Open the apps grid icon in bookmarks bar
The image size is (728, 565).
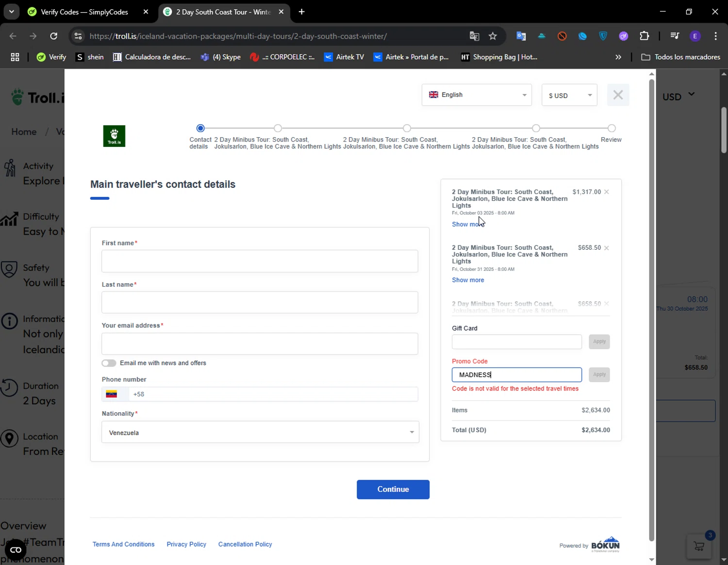click(15, 57)
